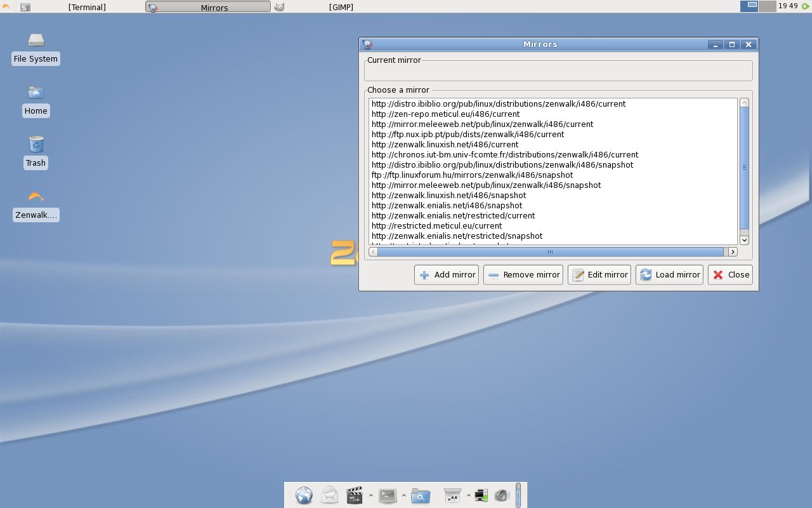The image size is (812, 508).
Task: Click the Load mirror button
Action: [669, 275]
